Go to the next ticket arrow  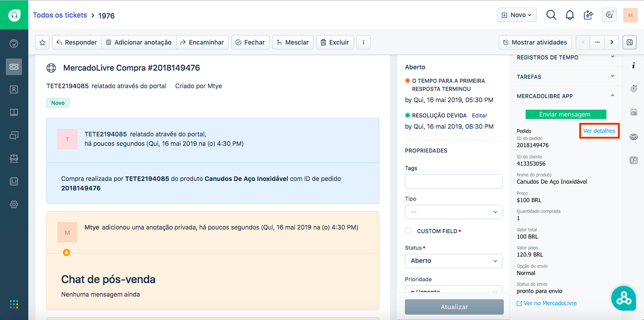click(x=612, y=42)
